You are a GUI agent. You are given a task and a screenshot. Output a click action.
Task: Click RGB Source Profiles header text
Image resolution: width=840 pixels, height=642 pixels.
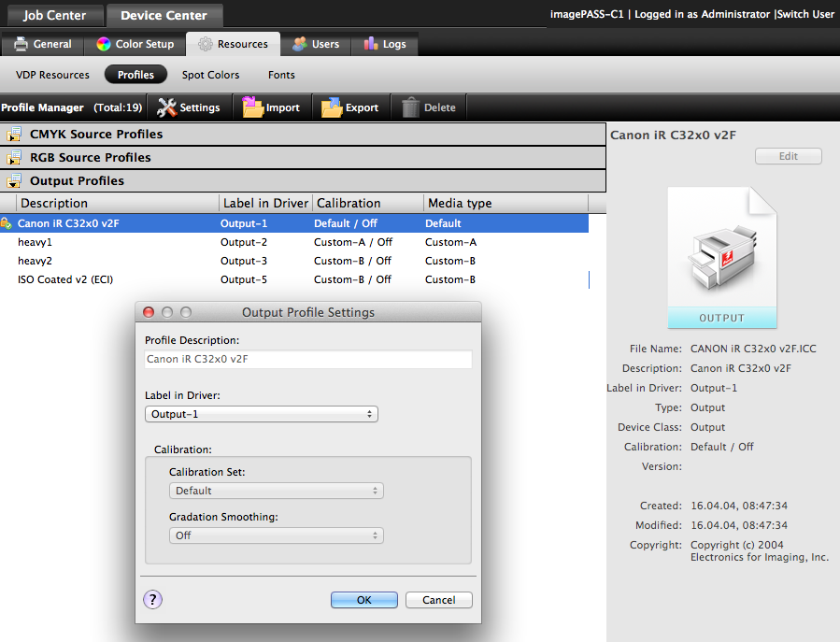coord(91,158)
